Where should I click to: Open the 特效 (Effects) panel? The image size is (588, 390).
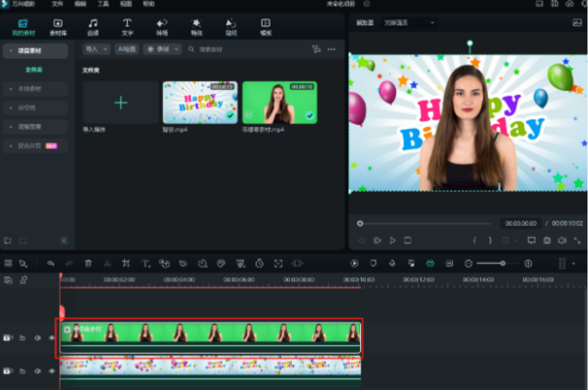(x=196, y=27)
